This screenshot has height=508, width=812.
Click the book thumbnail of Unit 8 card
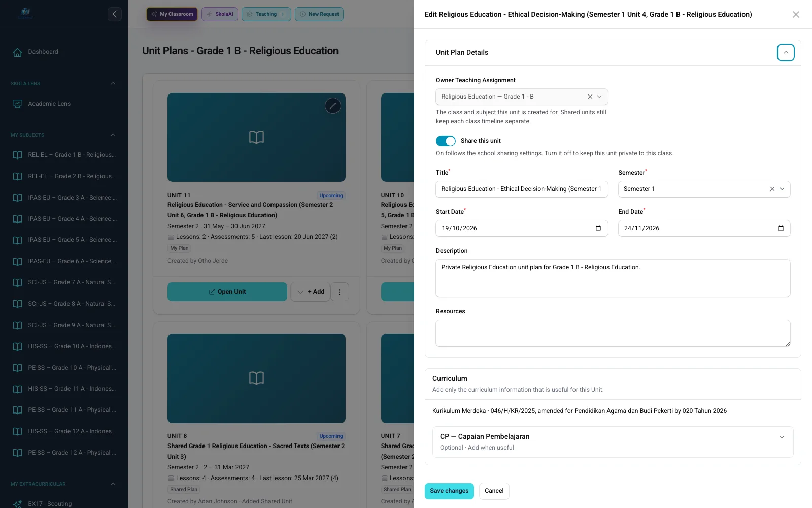pyautogui.click(x=256, y=378)
